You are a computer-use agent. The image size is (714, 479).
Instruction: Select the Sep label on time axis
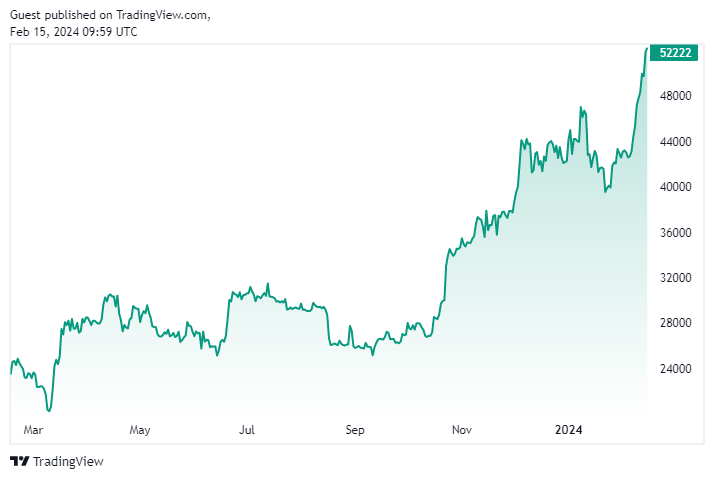tap(355, 430)
